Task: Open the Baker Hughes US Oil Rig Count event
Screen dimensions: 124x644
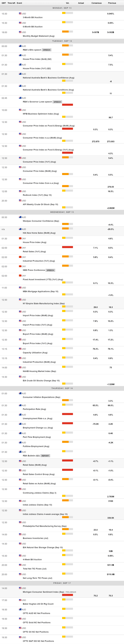Action: click(38, 604)
